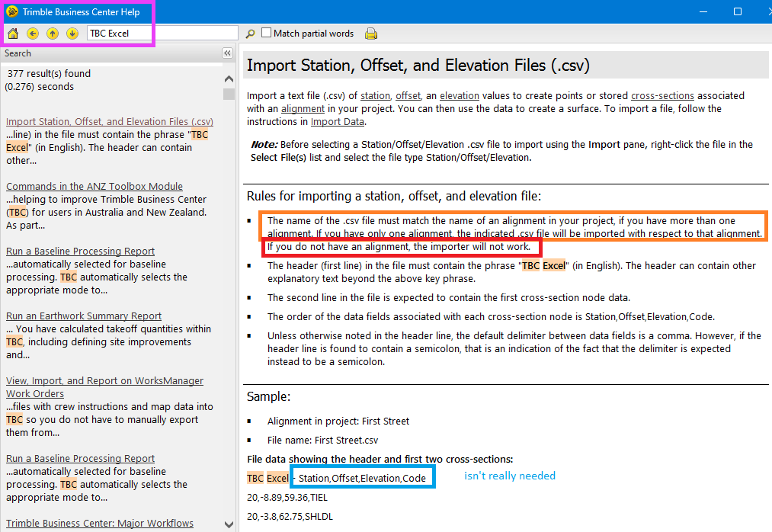This screenshot has width=772, height=532.
Task: Open Trimble Business Center: Major Workflows result
Action: pos(100,523)
